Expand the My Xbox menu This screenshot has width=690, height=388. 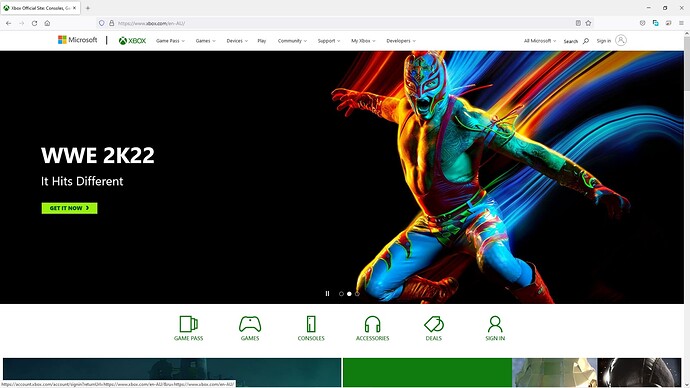tap(363, 41)
